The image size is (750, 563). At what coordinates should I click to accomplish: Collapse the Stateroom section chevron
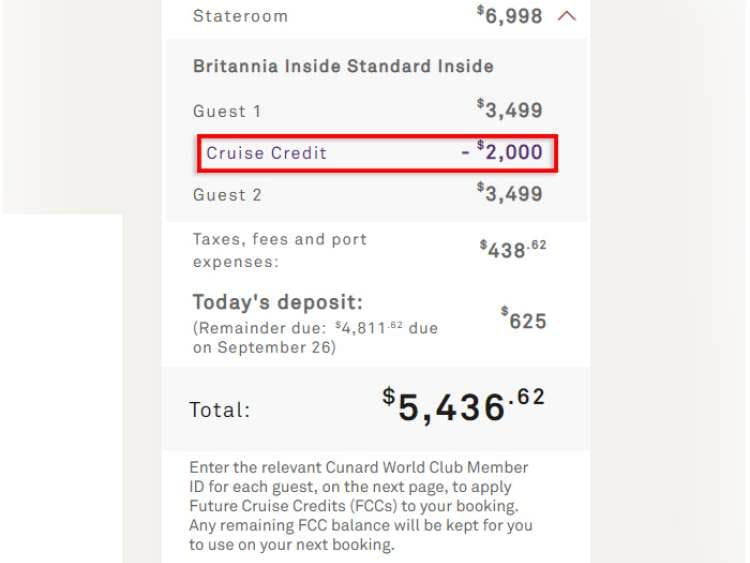(567, 16)
